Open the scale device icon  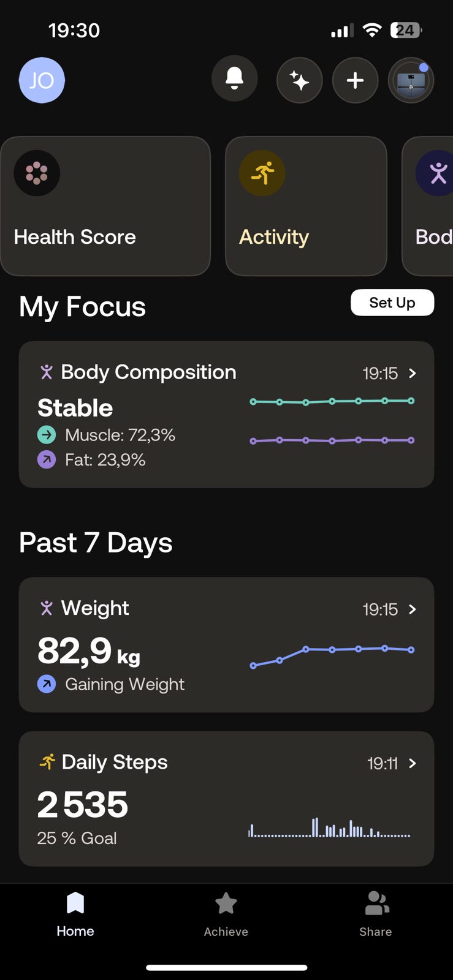[411, 80]
